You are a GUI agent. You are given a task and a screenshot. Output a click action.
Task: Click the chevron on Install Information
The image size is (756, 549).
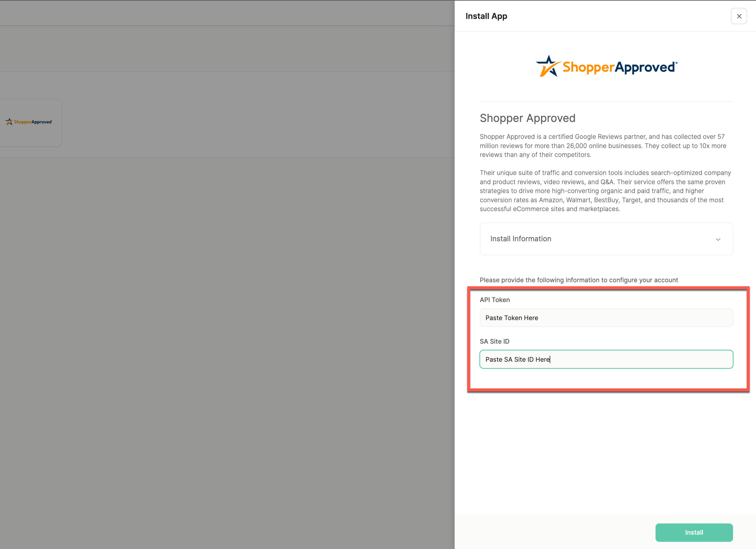[718, 240]
